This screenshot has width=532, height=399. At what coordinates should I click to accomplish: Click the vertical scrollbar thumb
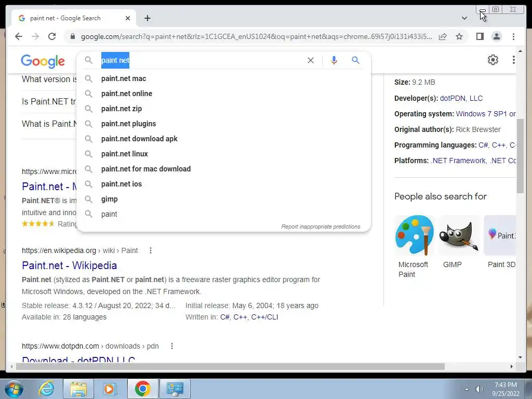point(521,156)
